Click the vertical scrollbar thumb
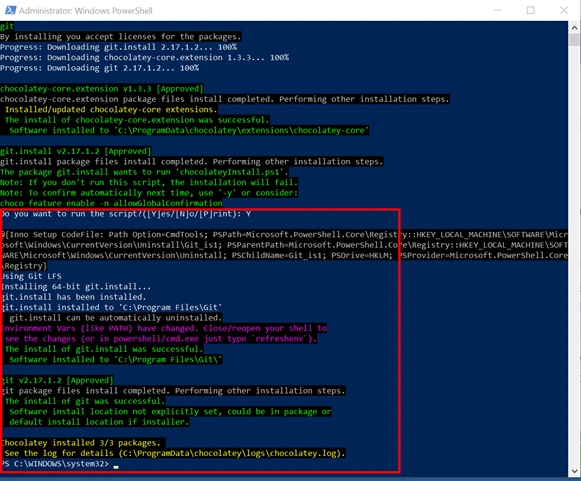 click(x=574, y=40)
